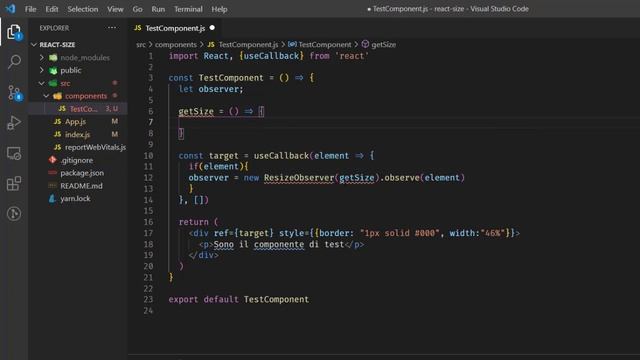Open the Explorer view in activity bar
Screen dimensions: 640x360
tap(14, 32)
